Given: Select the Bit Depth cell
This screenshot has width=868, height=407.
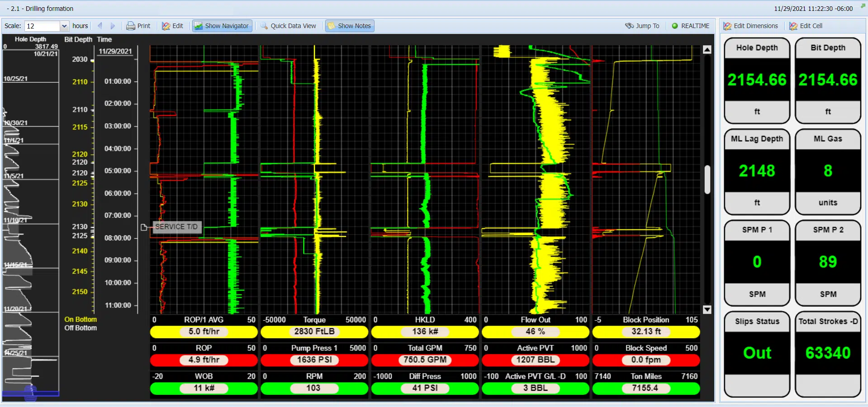Looking at the screenshot, I should tap(828, 80).
